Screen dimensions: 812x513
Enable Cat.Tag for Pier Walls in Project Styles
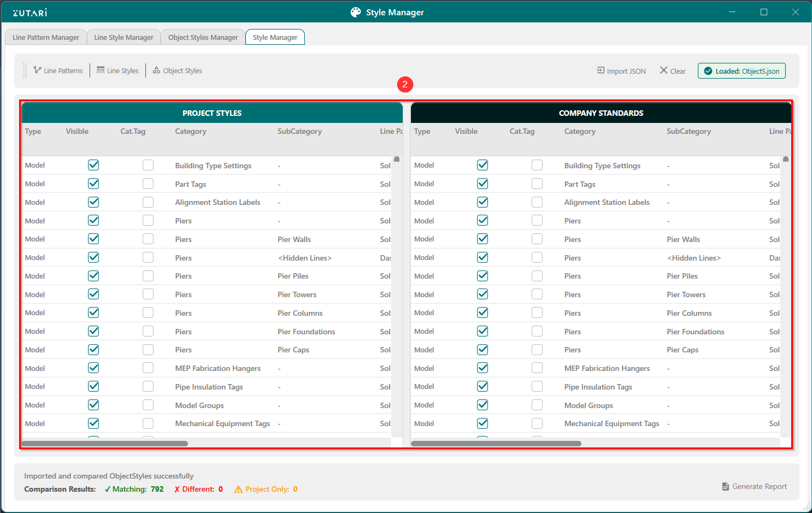point(148,239)
